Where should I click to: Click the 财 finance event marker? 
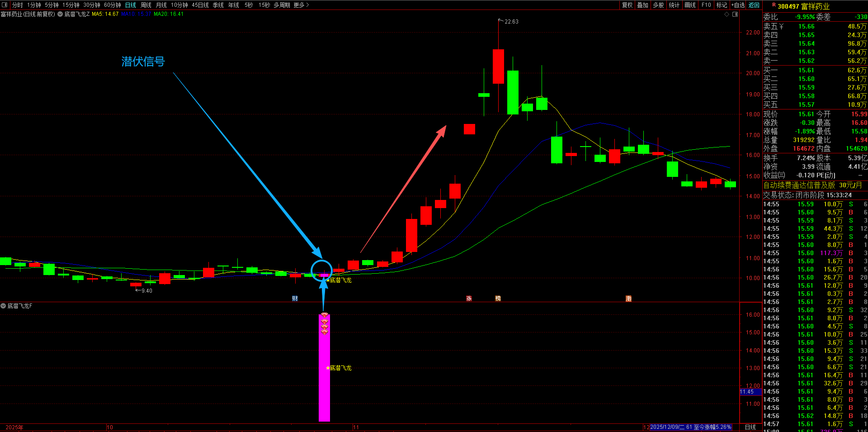pos(295,299)
